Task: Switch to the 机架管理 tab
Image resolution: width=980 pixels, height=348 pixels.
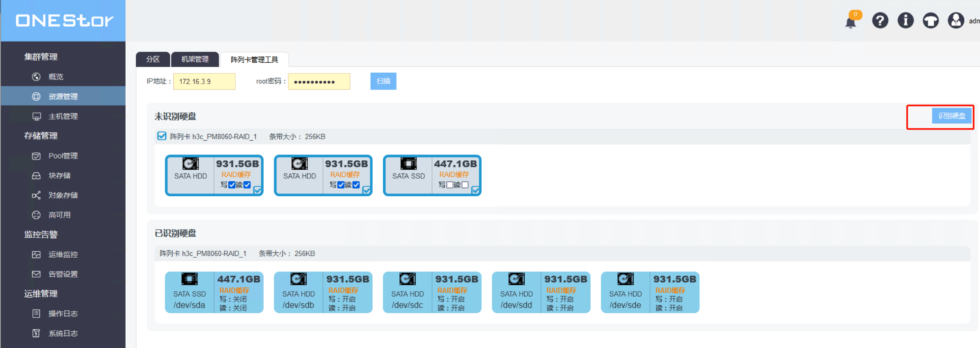Action: coord(195,60)
